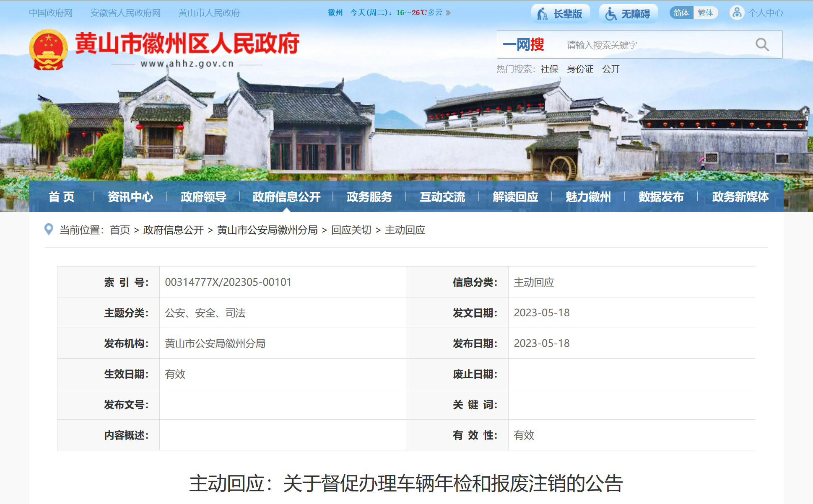Open 政府信息公开 navigation menu

[286, 196]
